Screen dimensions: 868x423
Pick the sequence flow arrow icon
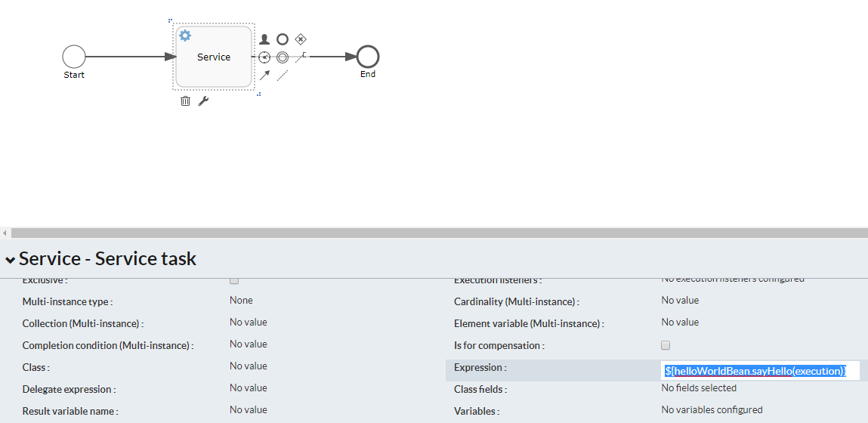pos(264,76)
